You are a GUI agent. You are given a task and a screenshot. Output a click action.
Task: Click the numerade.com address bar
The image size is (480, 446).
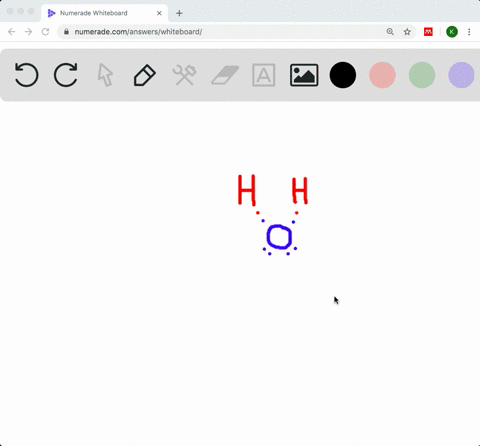237,32
